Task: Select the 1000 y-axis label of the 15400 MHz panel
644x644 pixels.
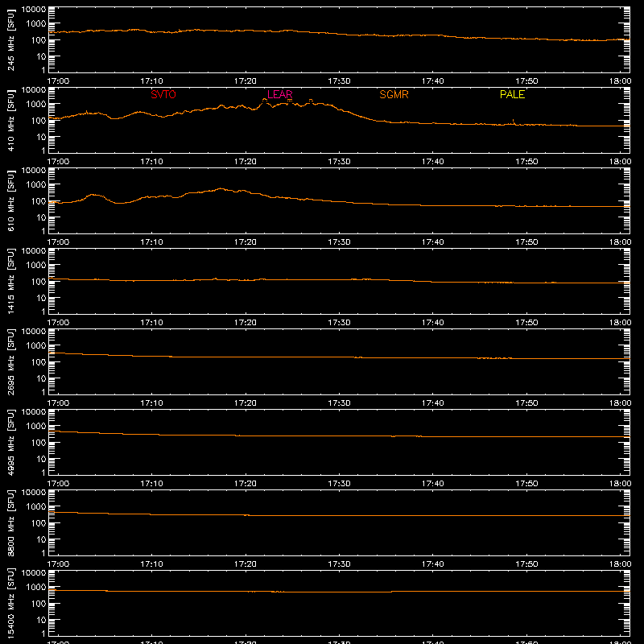Action: pos(36,588)
